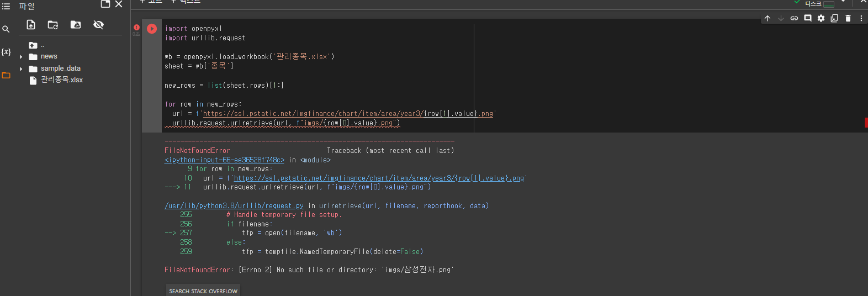The image size is (868, 296).
Task: Upload a file to session storage
Action: (x=31, y=25)
